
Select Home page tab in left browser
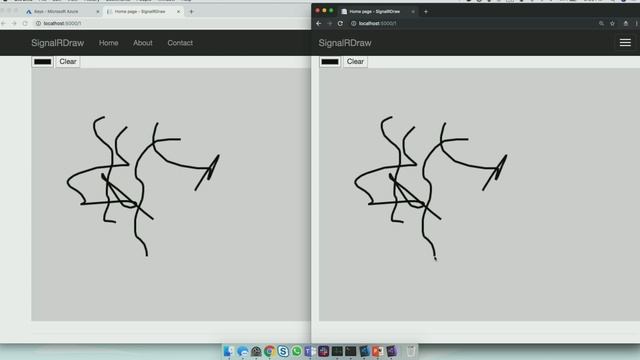point(143,12)
